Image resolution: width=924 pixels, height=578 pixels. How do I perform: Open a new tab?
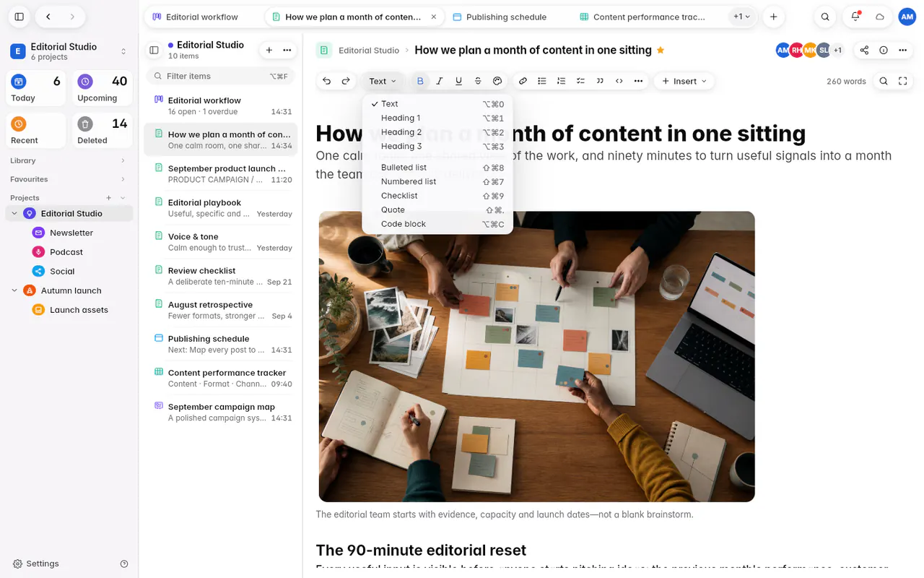click(x=774, y=17)
